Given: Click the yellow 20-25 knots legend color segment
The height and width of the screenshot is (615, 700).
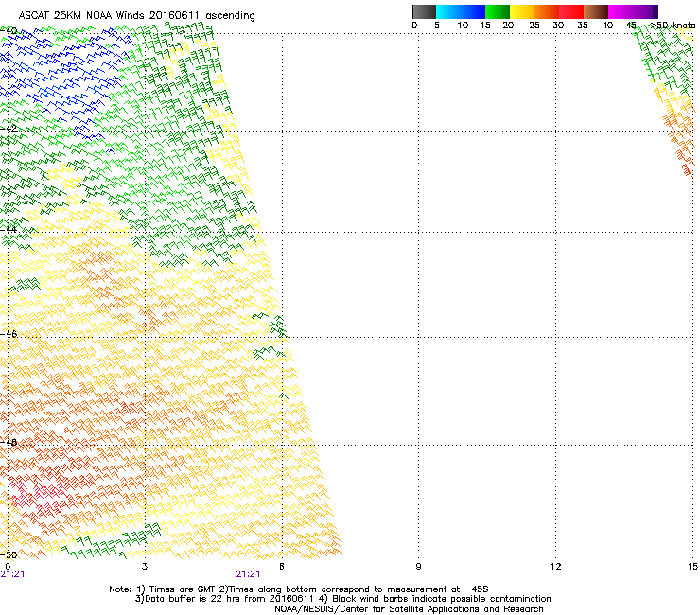Looking at the screenshot, I should pyautogui.click(x=522, y=11).
